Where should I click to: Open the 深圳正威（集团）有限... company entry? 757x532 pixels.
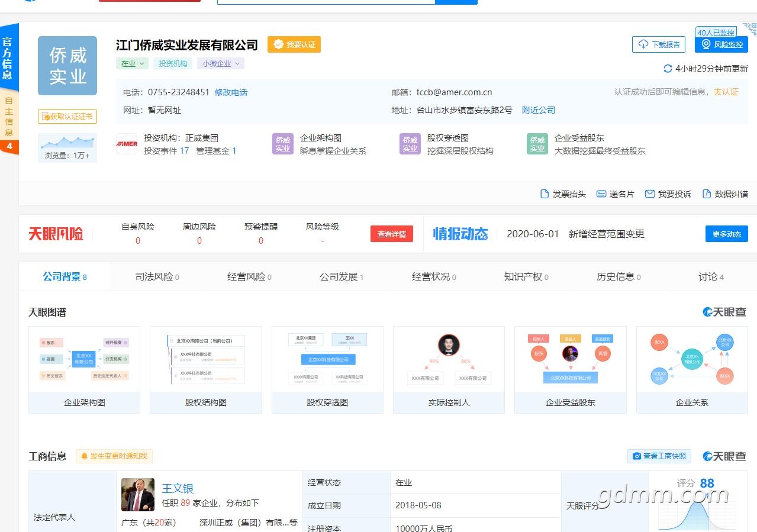click(249, 523)
